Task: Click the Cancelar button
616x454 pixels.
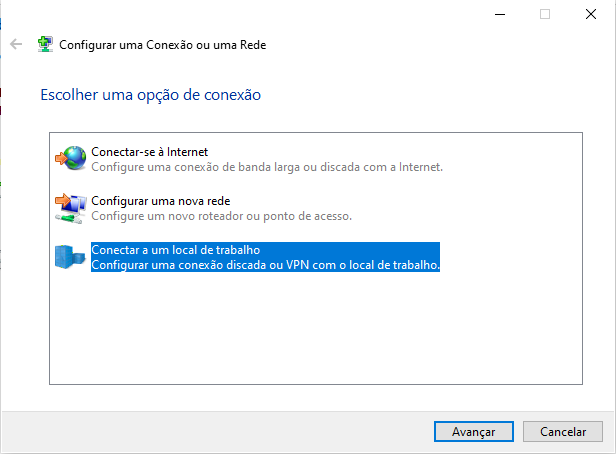Action: (x=563, y=432)
